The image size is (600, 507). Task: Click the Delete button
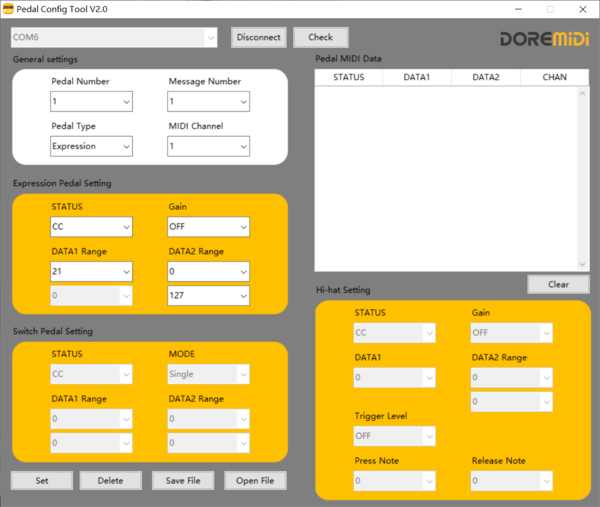point(111,481)
